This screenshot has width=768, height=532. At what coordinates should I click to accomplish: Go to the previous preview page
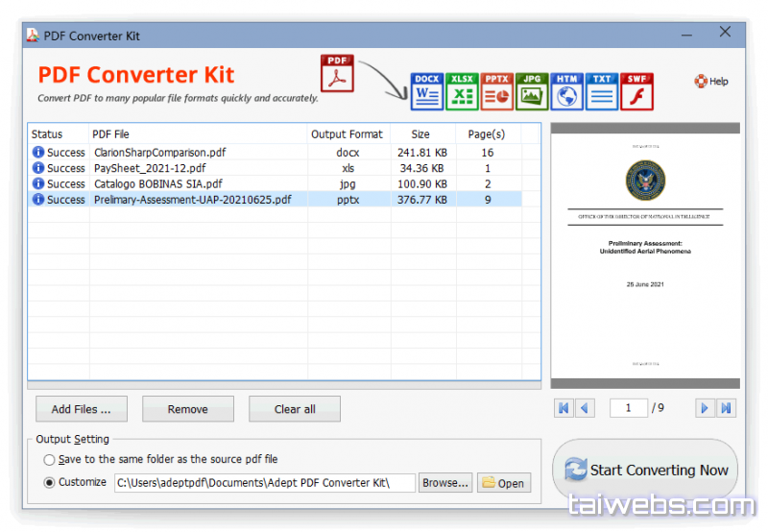pyautogui.click(x=585, y=408)
